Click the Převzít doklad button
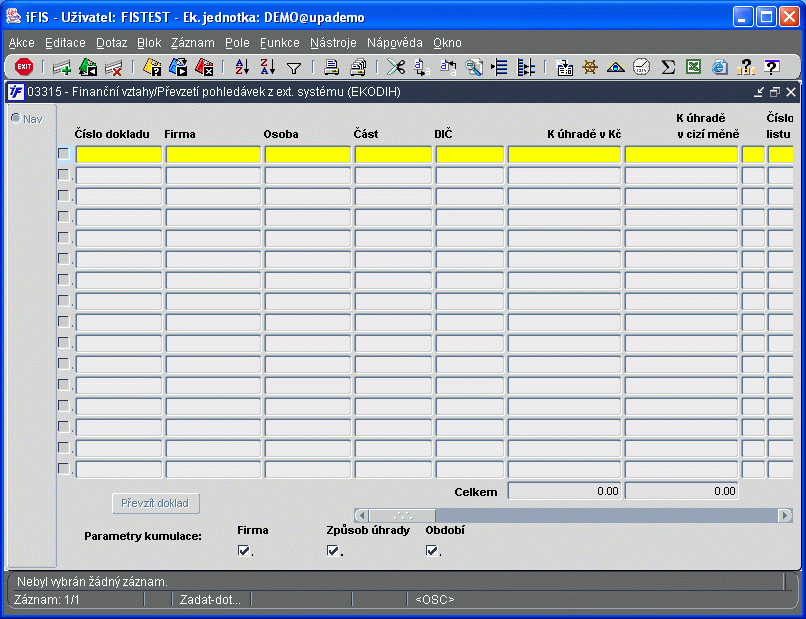 pyautogui.click(x=155, y=503)
